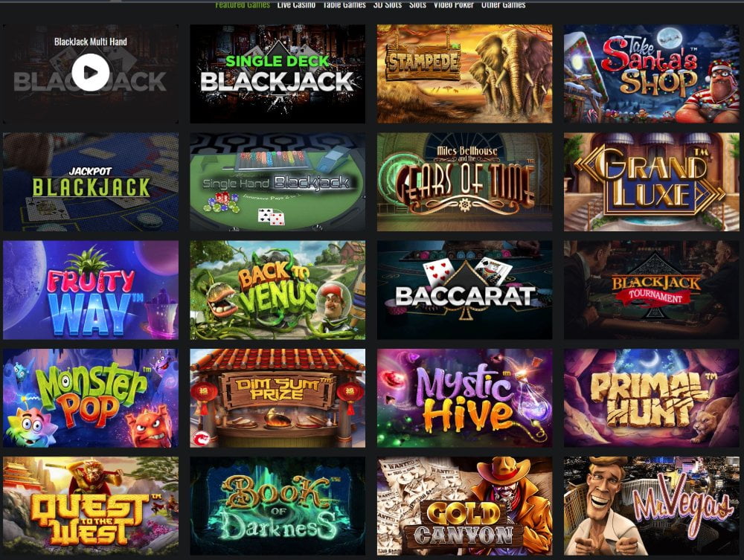Open Take Santa's Shop game

[652, 74]
